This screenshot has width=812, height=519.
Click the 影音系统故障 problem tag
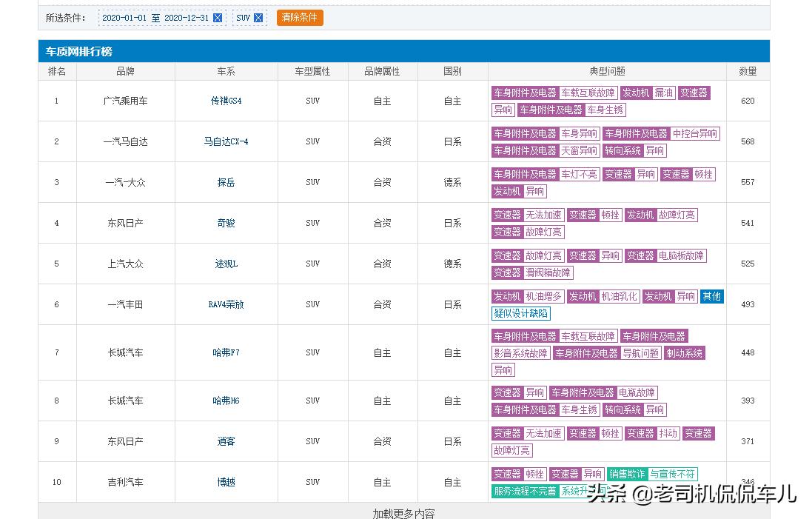520,353
